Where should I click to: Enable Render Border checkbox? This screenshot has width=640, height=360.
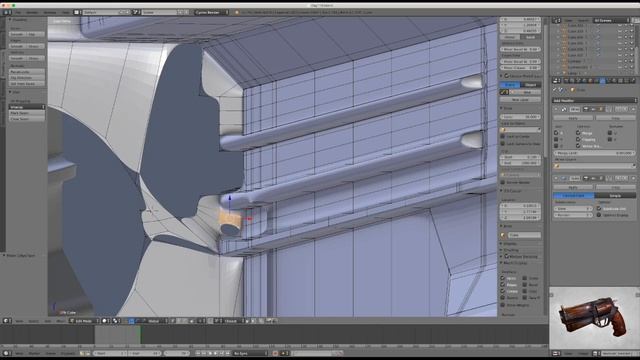[503, 182]
